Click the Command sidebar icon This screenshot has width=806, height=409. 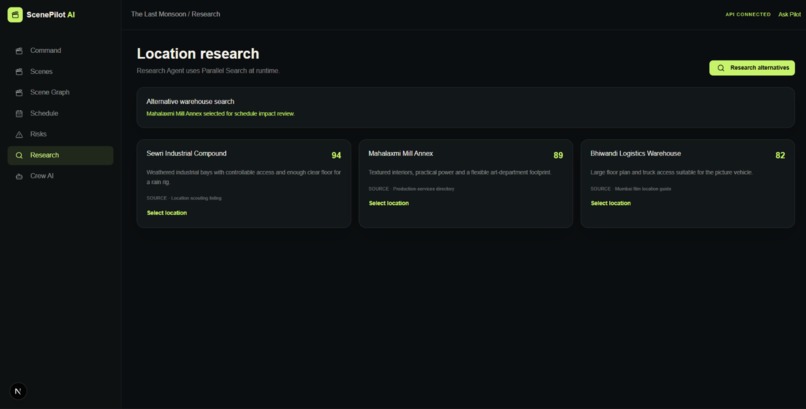pyautogui.click(x=19, y=51)
